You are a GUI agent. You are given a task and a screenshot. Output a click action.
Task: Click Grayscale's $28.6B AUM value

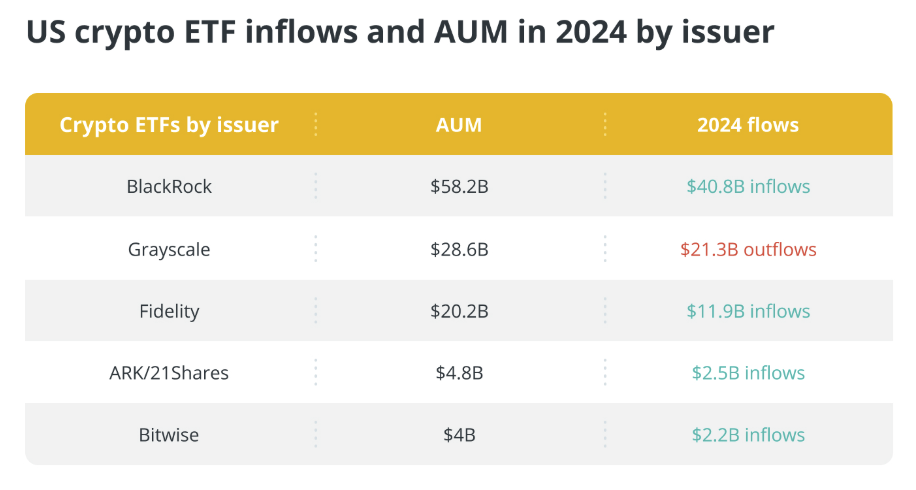coord(459,249)
